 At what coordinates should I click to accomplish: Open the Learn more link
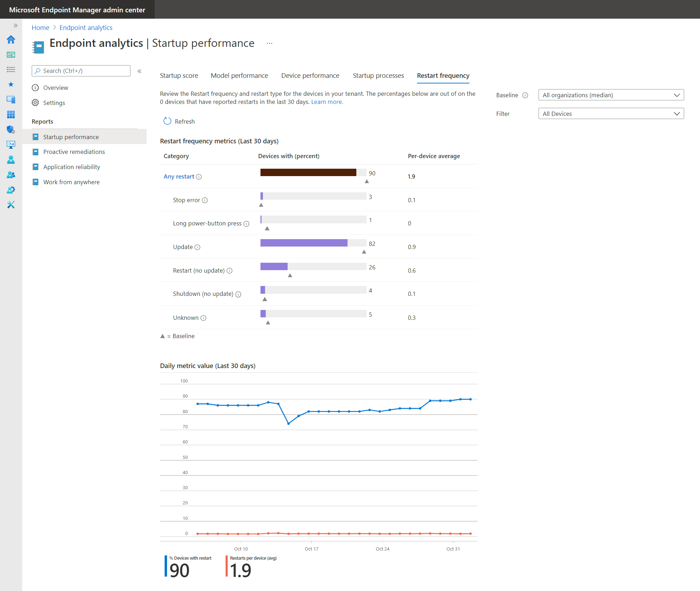(x=327, y=102)
